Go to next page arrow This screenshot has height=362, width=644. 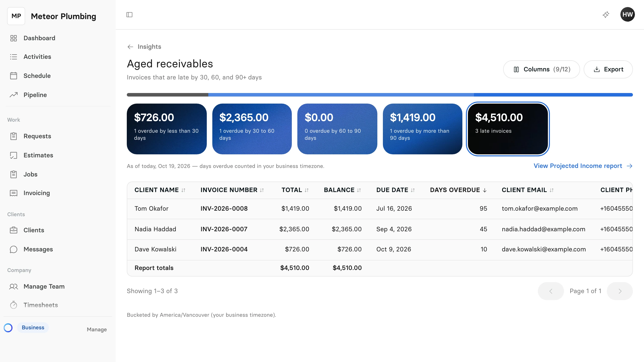coord(620,291)
